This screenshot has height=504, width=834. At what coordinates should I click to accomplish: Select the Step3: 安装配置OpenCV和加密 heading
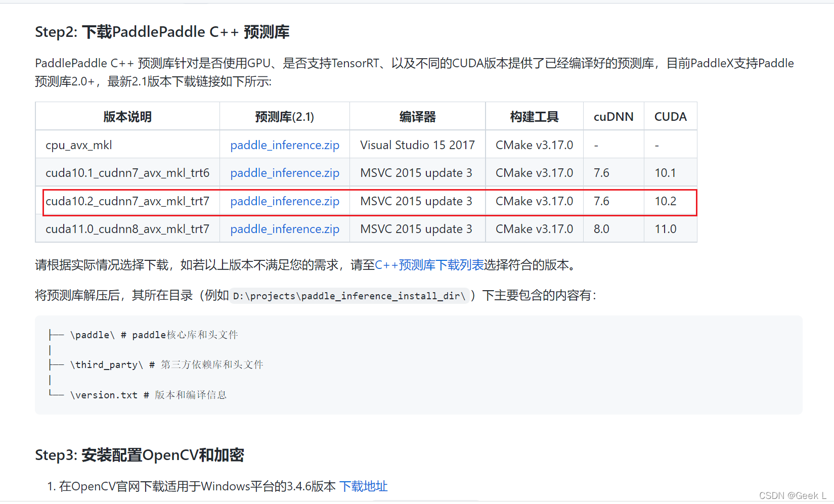(140, 455)
